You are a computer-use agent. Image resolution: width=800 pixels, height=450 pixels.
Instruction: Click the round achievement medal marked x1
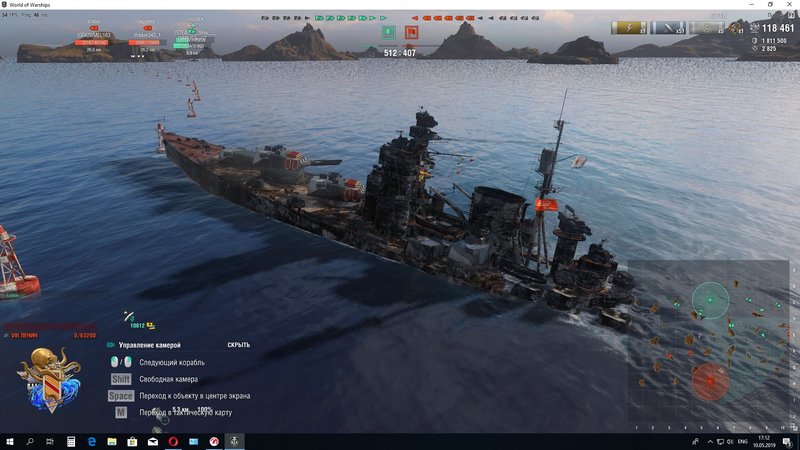(x=736, y=28)
